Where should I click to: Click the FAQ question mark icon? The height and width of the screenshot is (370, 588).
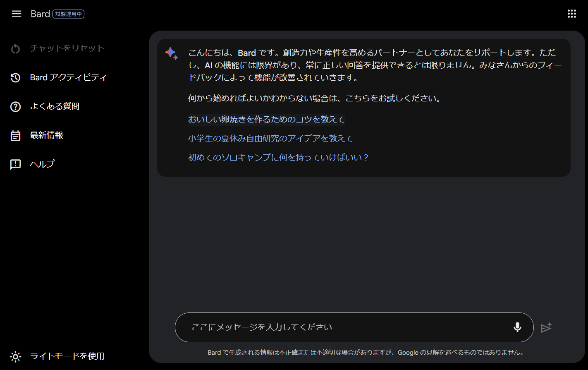tap(15, 107)
